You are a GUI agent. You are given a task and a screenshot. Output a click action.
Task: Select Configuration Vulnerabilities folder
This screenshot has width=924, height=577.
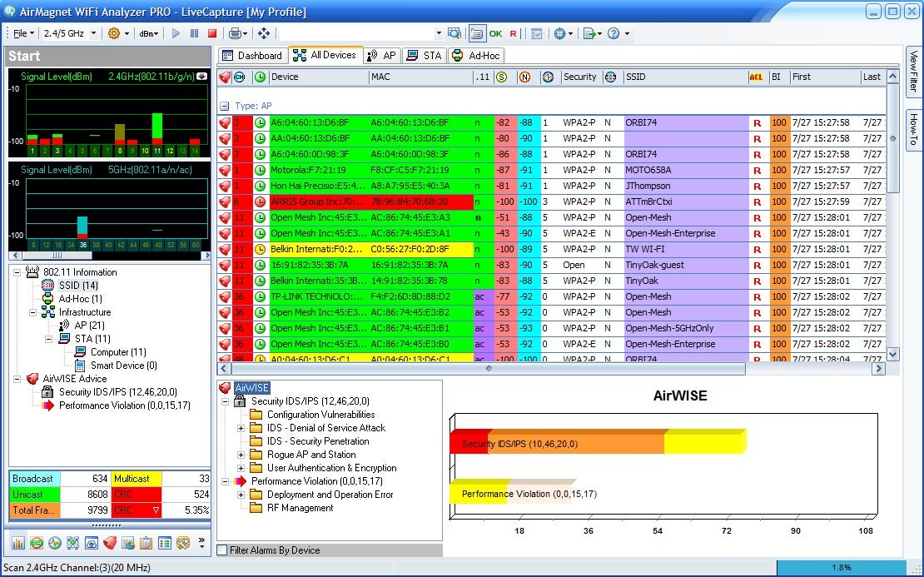(321, 415)
